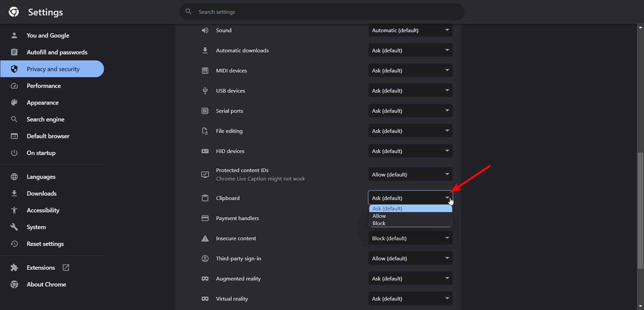This screenshot has width=644, height=310.
Task: Click the Clipboard icon
Action: point(205,198)
